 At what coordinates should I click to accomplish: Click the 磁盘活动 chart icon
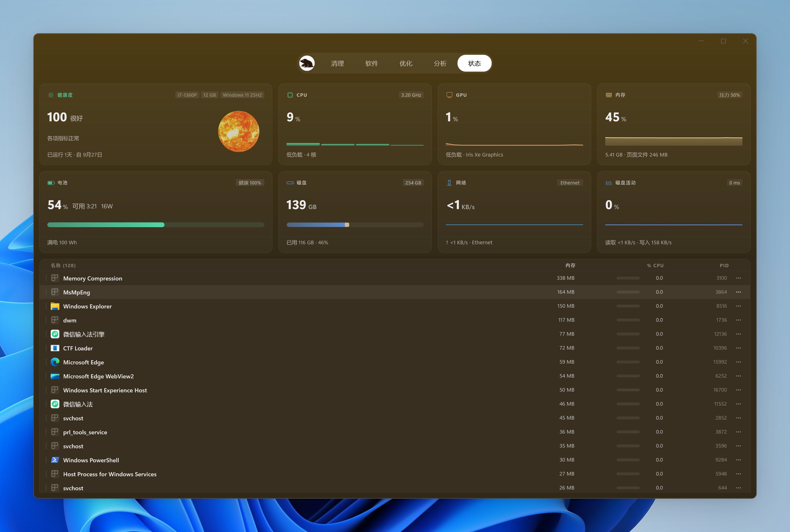609,183
